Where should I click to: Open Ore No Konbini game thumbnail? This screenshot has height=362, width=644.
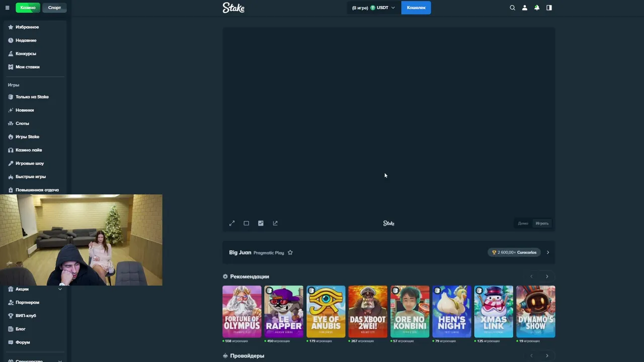pos(410,311)
